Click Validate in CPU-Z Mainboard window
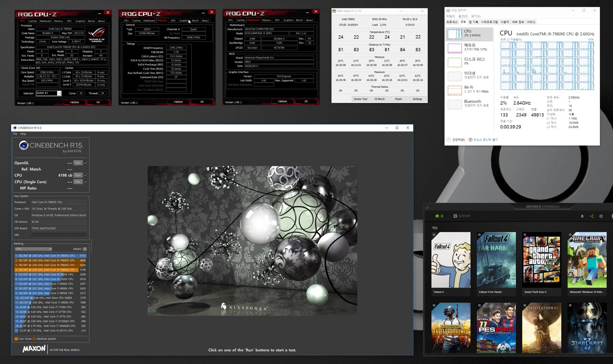Viewport: 613px width, 364px height. [282, 101]
